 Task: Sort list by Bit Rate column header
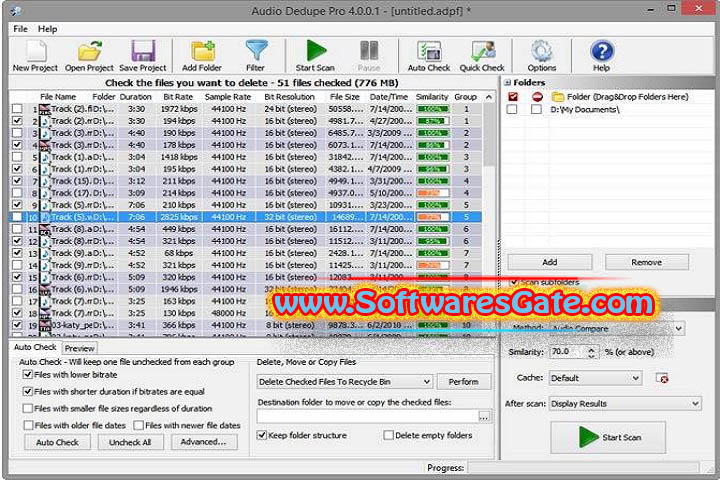click(x=178, y=97)
